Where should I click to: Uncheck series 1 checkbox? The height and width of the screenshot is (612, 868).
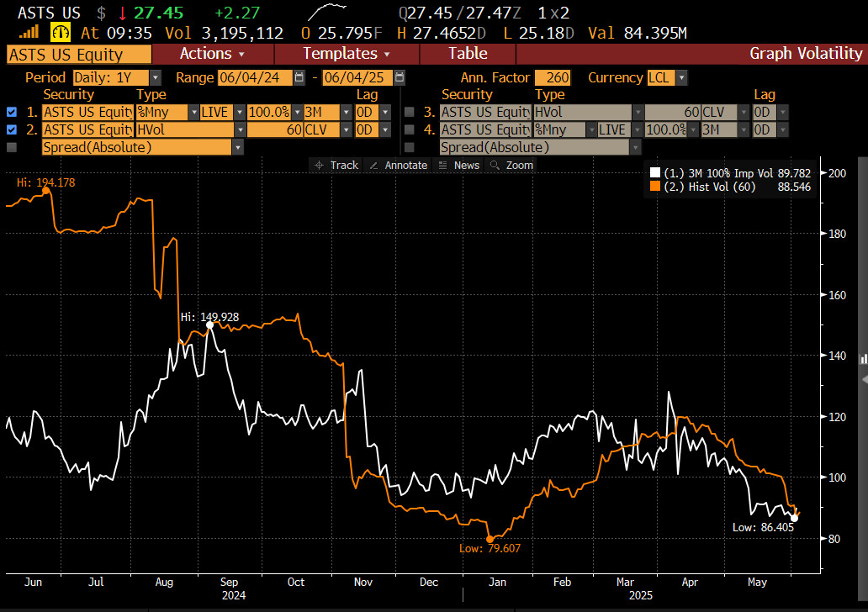12,112
